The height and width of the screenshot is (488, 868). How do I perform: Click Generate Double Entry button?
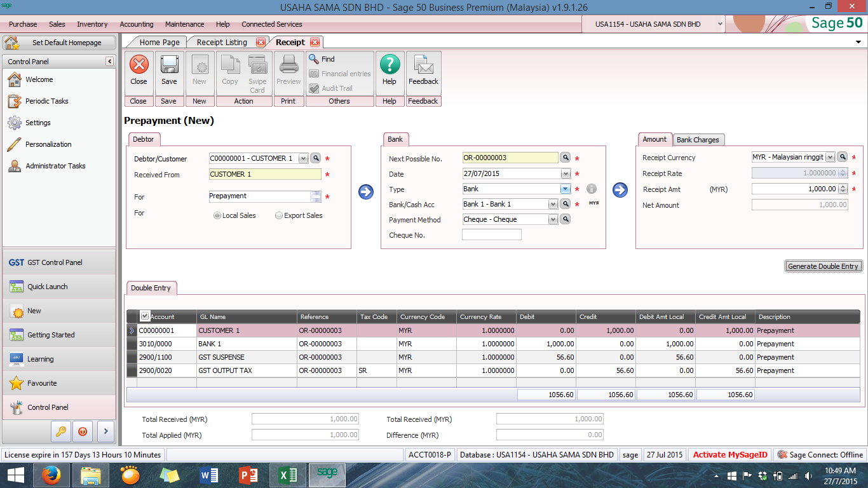tap(823, 266)
